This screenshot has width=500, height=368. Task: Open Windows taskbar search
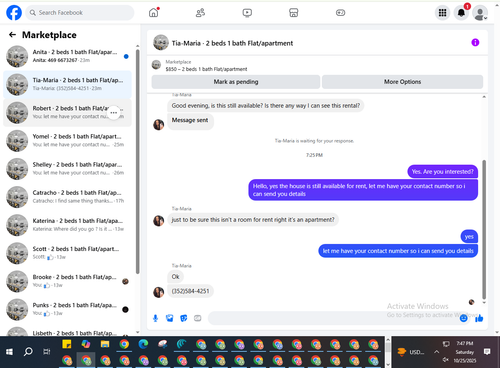pyautogui.click(x=28, y=352)
